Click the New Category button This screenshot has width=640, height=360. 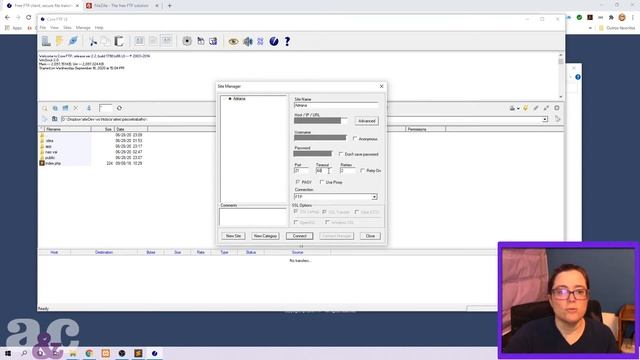[x=265, y=236]
